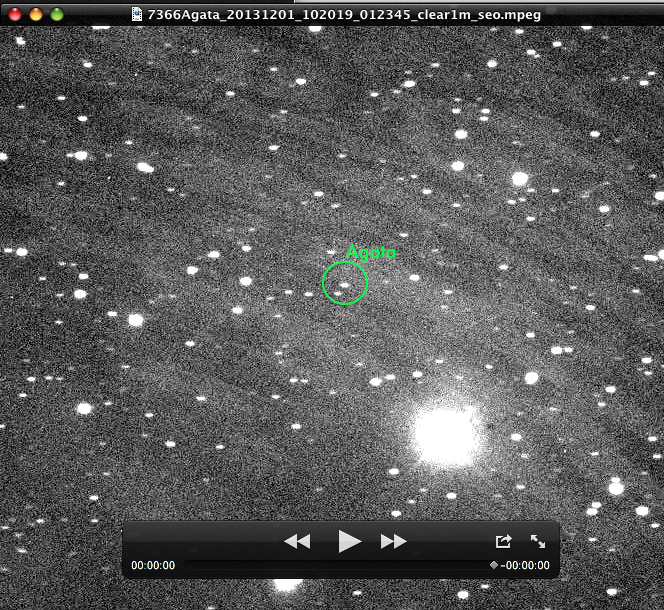Click the diamond playhead marker on timeline
Screen dimensions: 664x610
pyautogui.click(x=493, y=565)
